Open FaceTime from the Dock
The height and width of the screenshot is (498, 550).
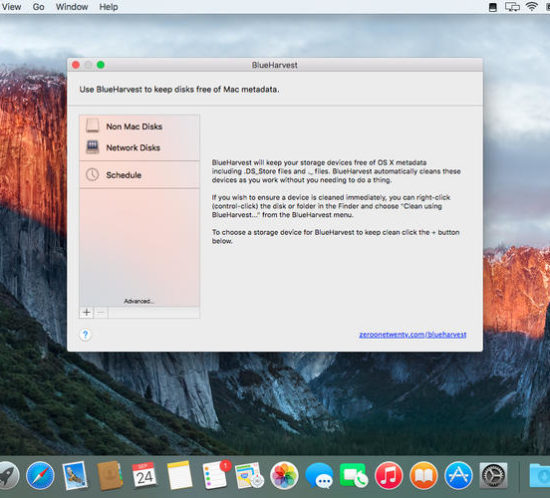click(354, 476)
